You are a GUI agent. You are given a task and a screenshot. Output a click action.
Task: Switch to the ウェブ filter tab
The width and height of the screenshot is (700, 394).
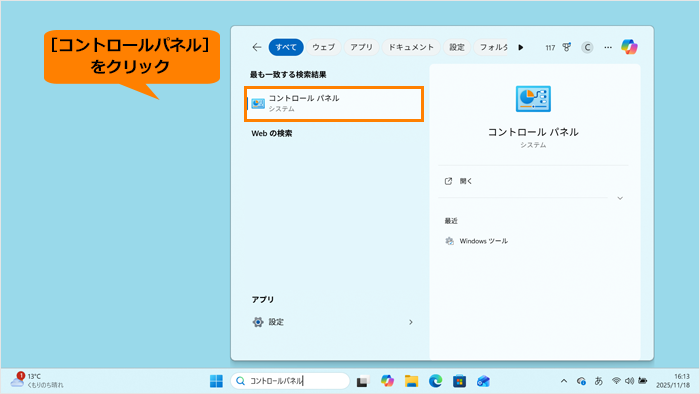click(x=323, y=47)
